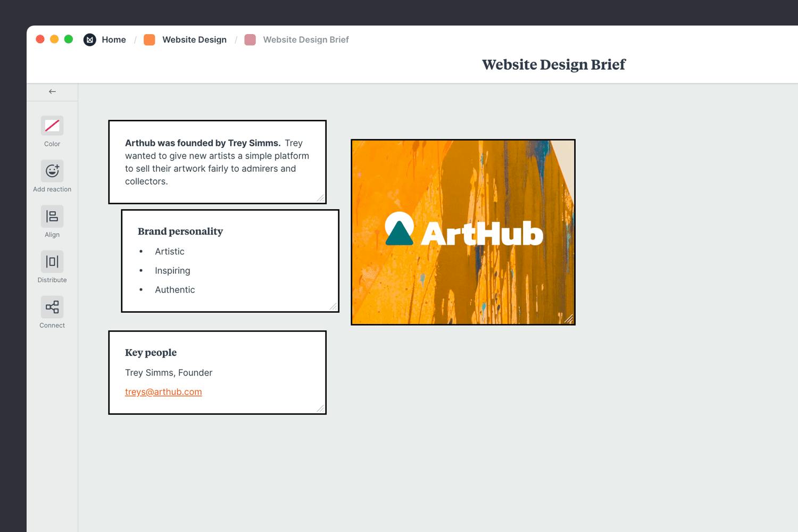This screenshot has width=798, height=532.
Task: Open Website Design from the breadcrumb
Action: click(194, 39)
